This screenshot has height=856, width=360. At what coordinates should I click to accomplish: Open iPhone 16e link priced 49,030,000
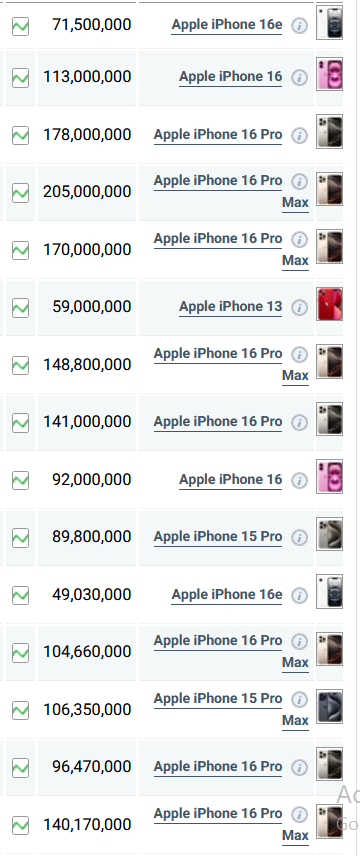click(x=227, y=595)
